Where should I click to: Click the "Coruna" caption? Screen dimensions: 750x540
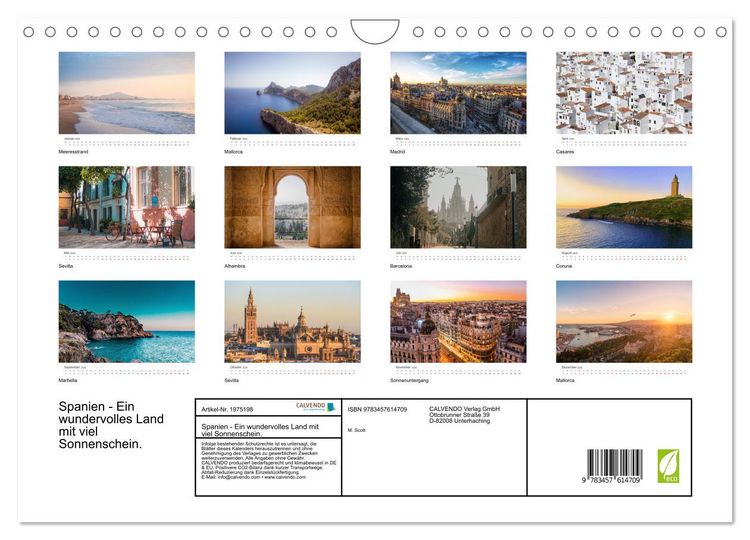click(564, 266)
